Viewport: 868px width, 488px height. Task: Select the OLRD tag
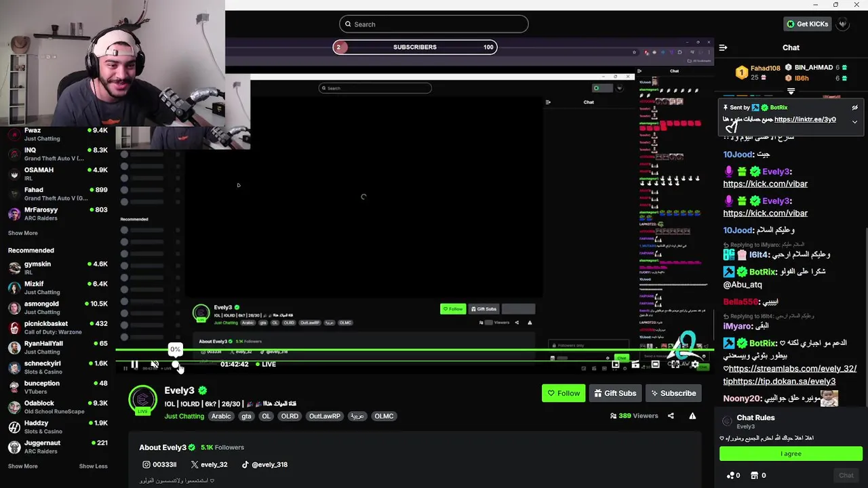[290, 416]
